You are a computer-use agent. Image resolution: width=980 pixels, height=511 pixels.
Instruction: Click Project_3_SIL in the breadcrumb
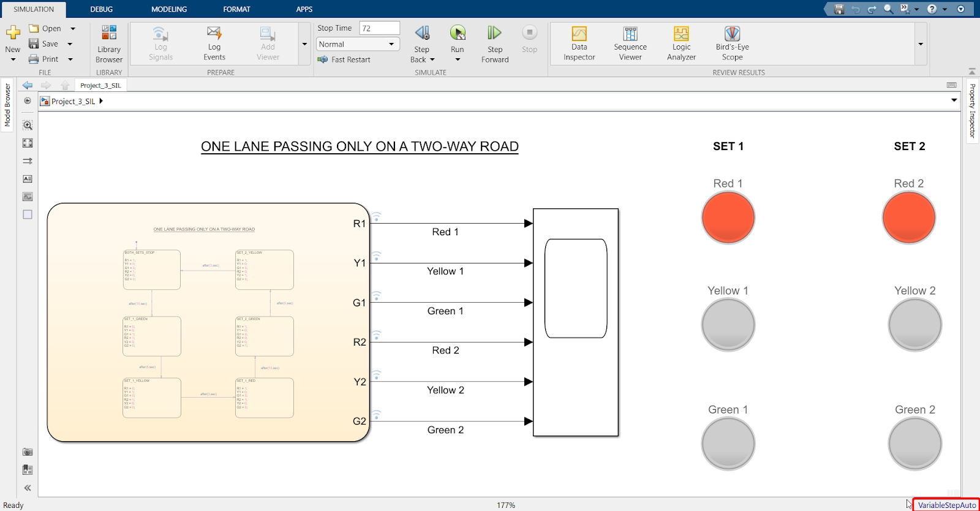[73, 101]
